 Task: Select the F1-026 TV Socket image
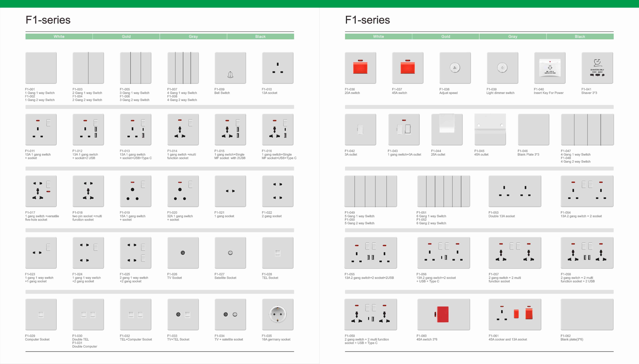183,253
